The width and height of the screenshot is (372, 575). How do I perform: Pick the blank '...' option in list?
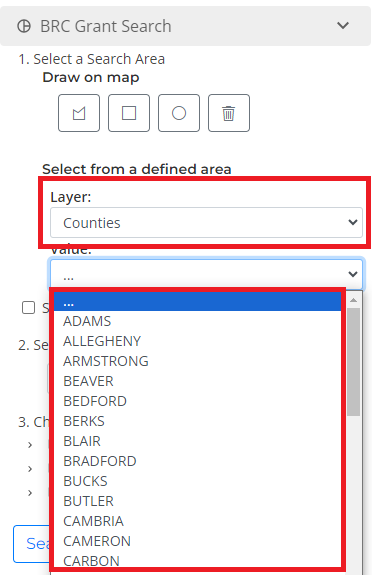[197, 301]
